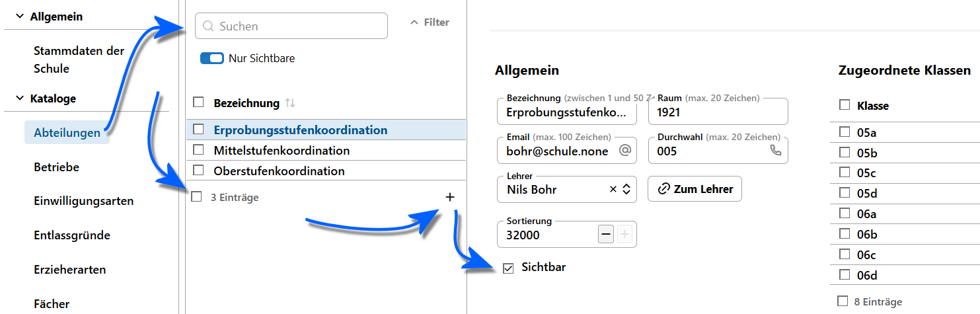This screenshot has height=314, width=980.
Task: Tick the Mittelstufenkoordination row checkbox
Action: coord(198,150)
